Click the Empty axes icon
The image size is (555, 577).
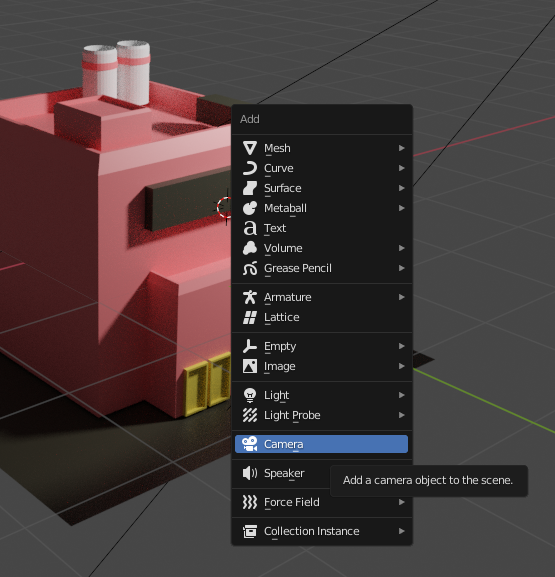click(250, 346)
